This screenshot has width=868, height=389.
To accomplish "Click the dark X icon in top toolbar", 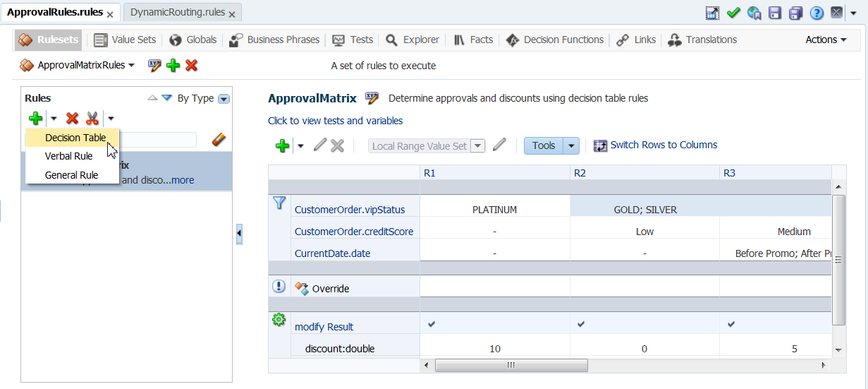I will (836, 13).
